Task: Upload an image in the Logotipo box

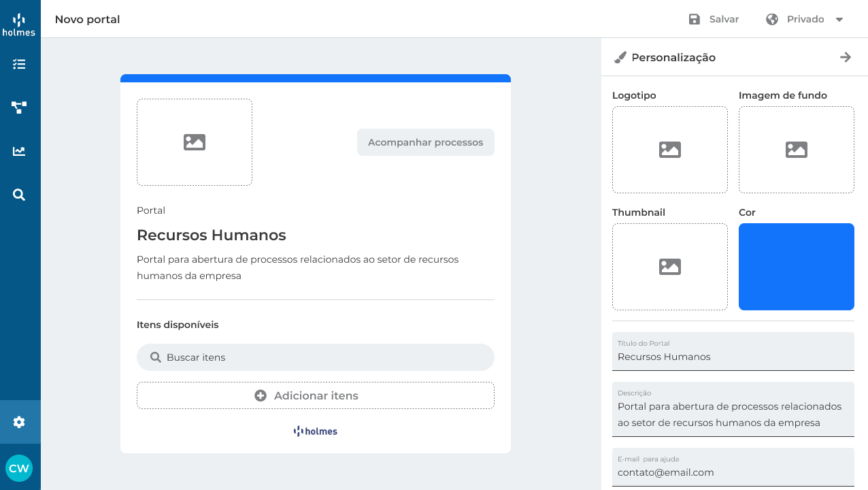Action: click(670, 150)
